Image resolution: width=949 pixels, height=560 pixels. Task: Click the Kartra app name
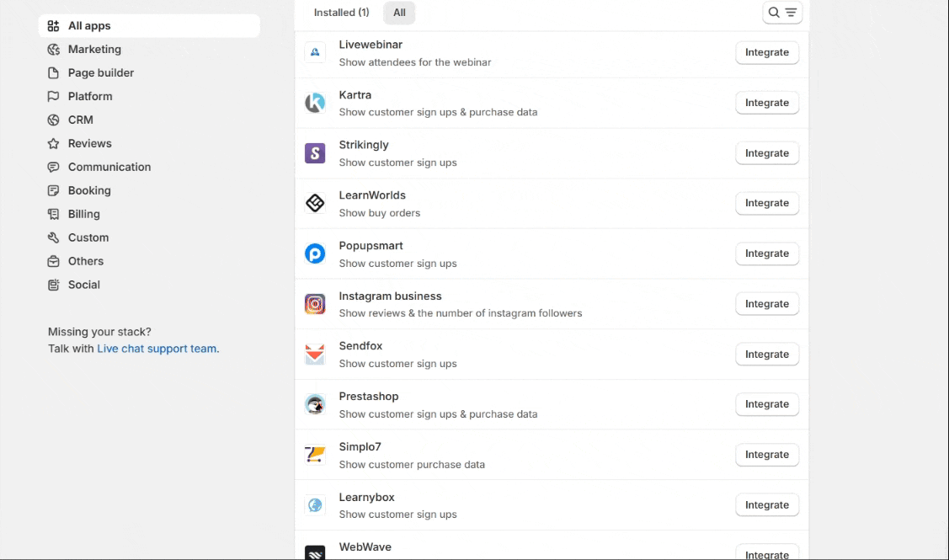tap(355, 95)
